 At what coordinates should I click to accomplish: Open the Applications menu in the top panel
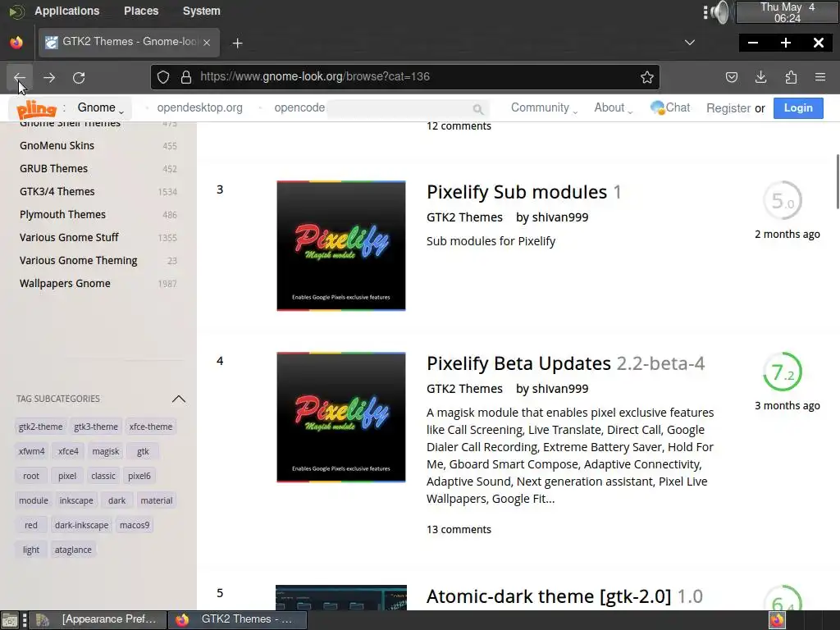pyautogui.click(x=67, y=11)
